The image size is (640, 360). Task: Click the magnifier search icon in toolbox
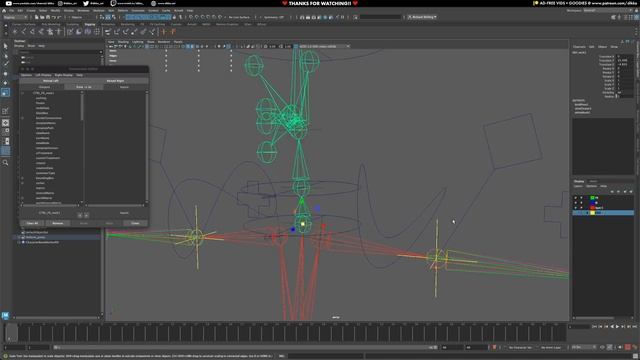coord(5,163)
